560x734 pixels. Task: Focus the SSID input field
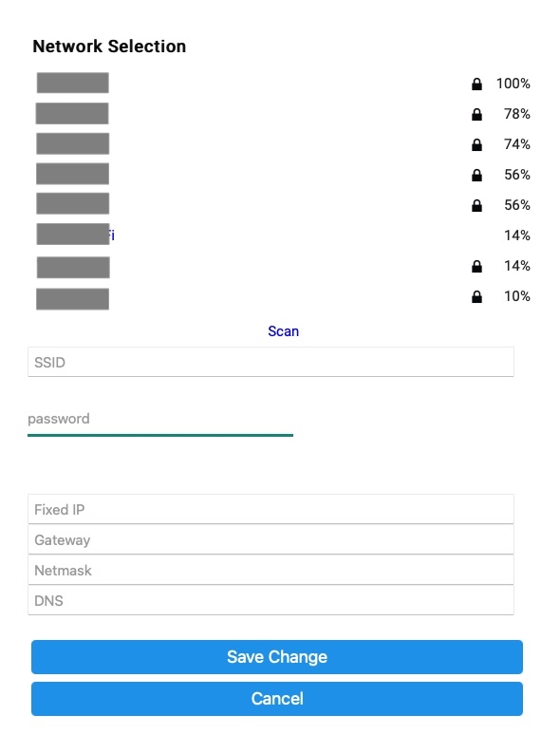click(x=271, y=362)
